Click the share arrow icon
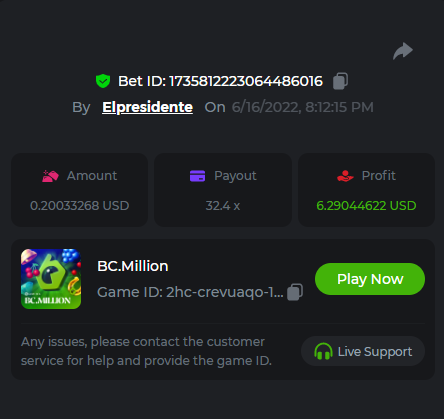The image size is (444, 419). (403, 51)
